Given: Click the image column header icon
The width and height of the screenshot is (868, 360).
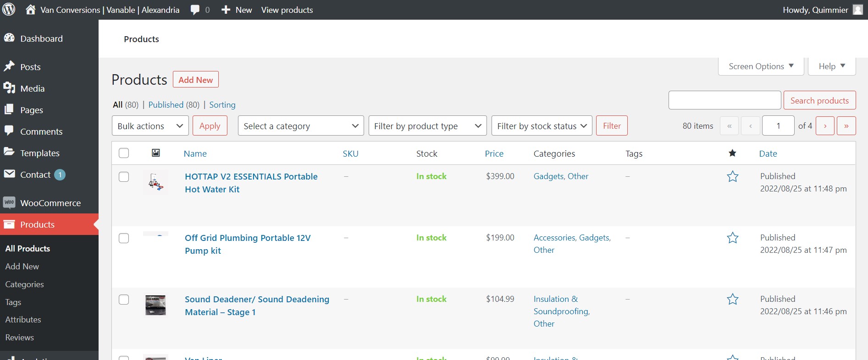Looking at the screenshot, I should coord(156,153).
